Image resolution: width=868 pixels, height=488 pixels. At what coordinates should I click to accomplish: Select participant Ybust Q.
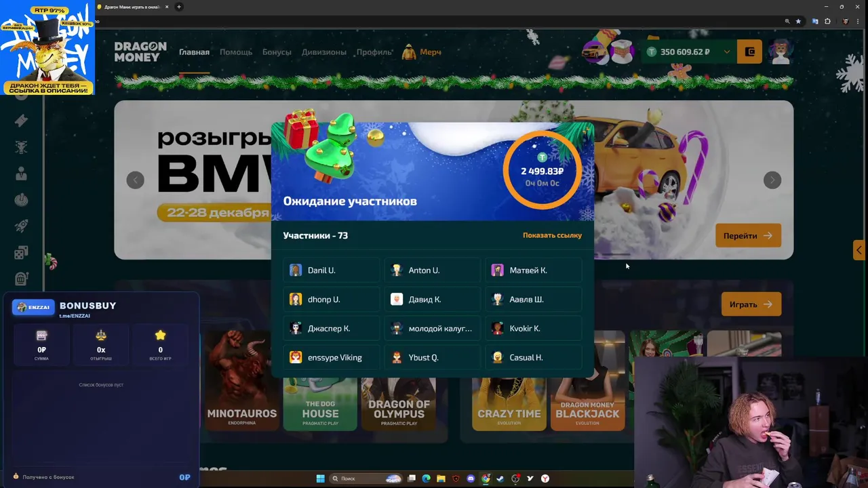(433, 357)
